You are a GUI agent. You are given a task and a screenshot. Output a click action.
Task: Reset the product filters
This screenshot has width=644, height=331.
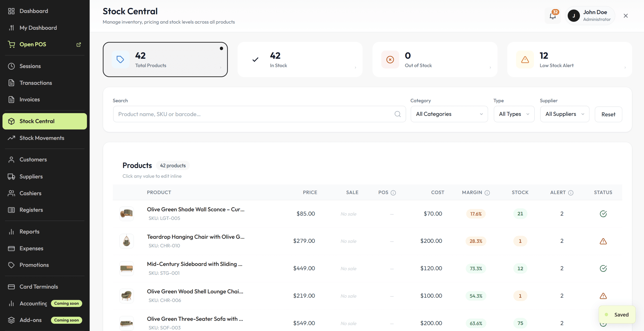[x=608, y=114]
